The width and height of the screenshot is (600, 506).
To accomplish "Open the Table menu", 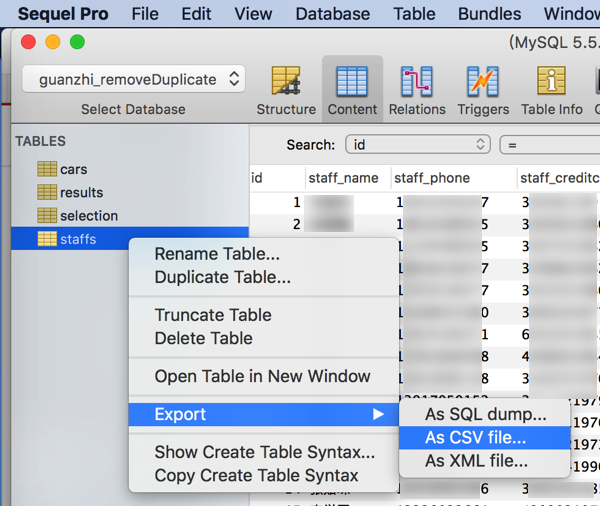I will (x=414, y=14).
